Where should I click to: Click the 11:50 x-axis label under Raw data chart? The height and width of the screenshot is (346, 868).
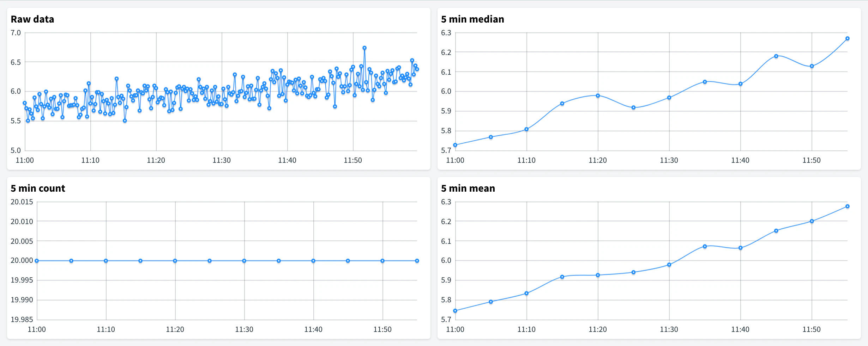click(x=353, y=160)
